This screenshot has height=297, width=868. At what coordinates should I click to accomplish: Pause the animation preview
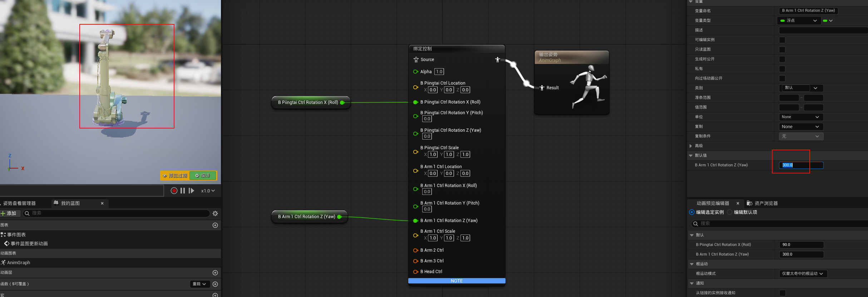(183, 191)
